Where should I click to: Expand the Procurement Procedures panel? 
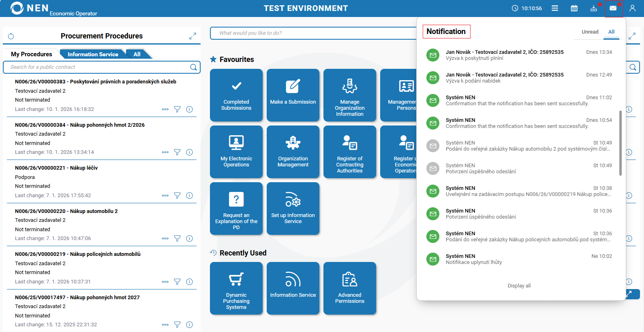(193, 36)
